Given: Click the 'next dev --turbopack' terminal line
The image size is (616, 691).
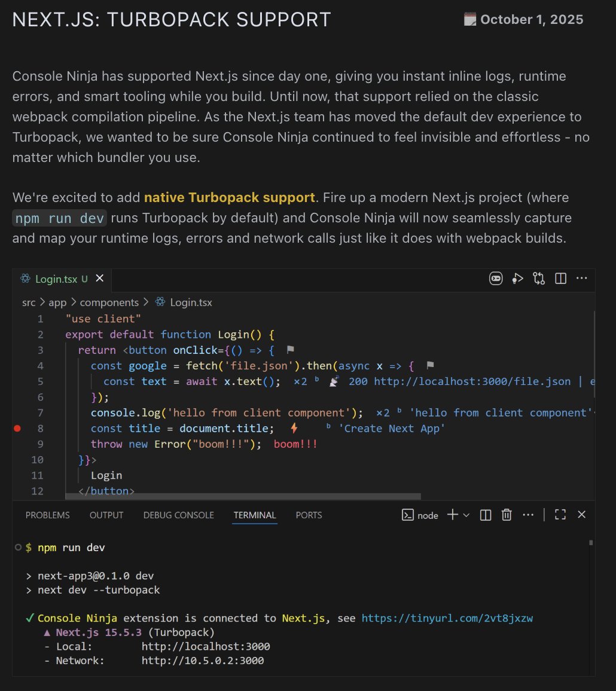Looking at the screenshot, I should pos(99,589).
